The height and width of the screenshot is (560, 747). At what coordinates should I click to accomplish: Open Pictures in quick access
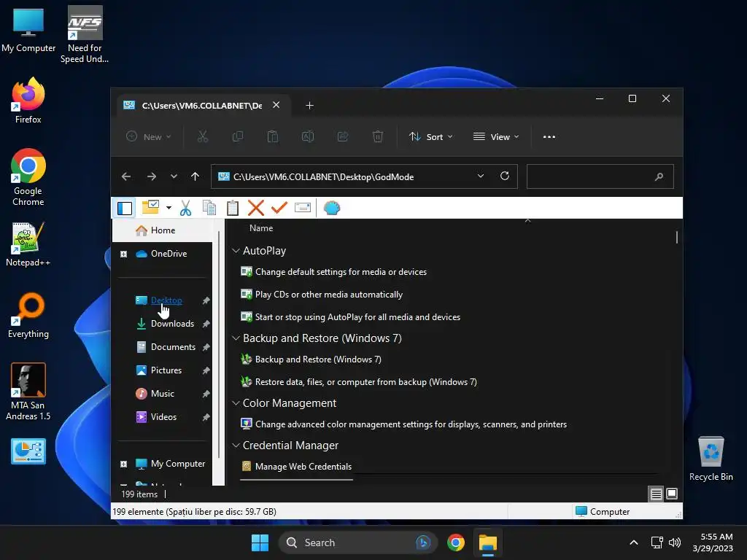[166, 370]
